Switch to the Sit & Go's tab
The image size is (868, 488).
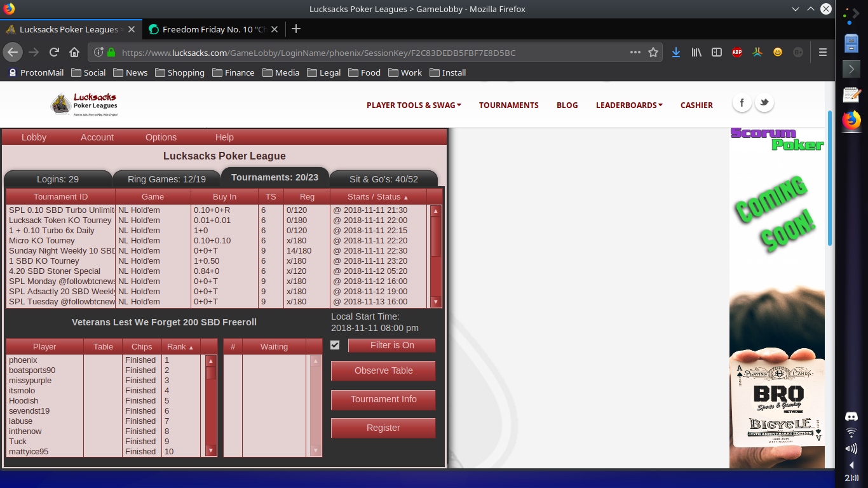(x=384, y=179)
